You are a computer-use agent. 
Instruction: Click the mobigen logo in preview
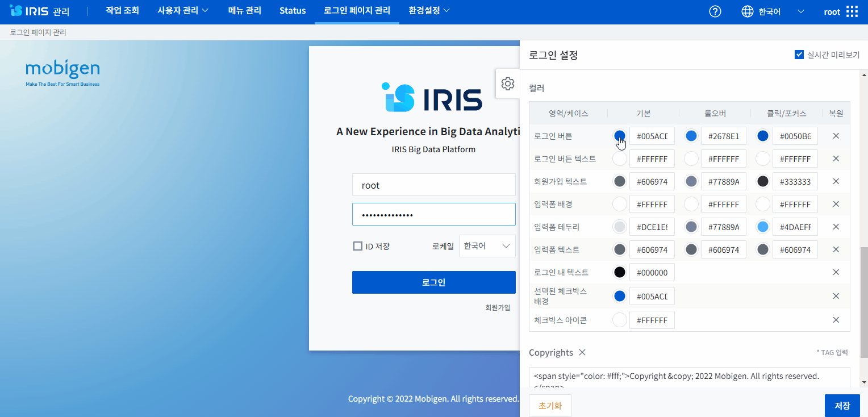(62, 73)
